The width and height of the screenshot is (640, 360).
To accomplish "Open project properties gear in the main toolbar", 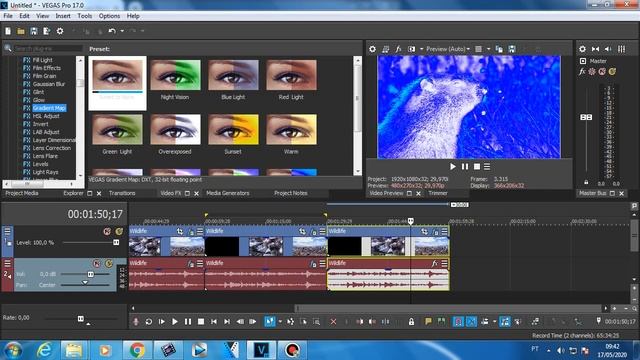I will (x=60, y=31).
